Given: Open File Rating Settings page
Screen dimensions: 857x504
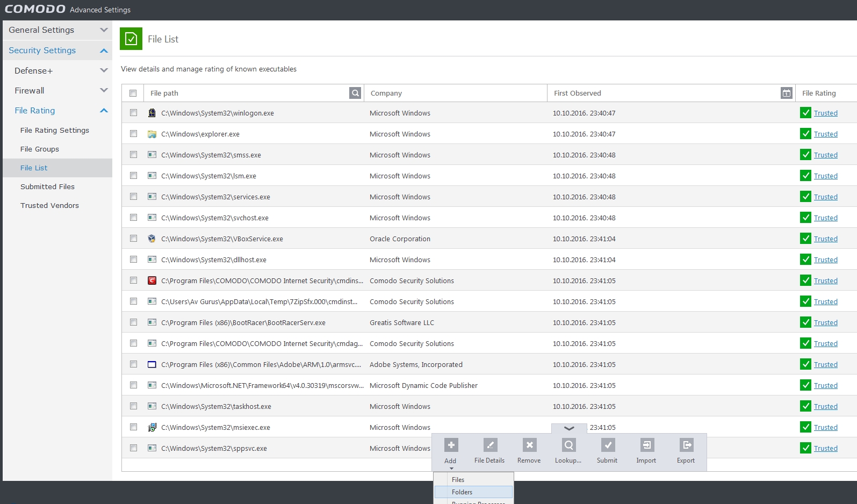Looking at the screenshot, I should (55, 130).
